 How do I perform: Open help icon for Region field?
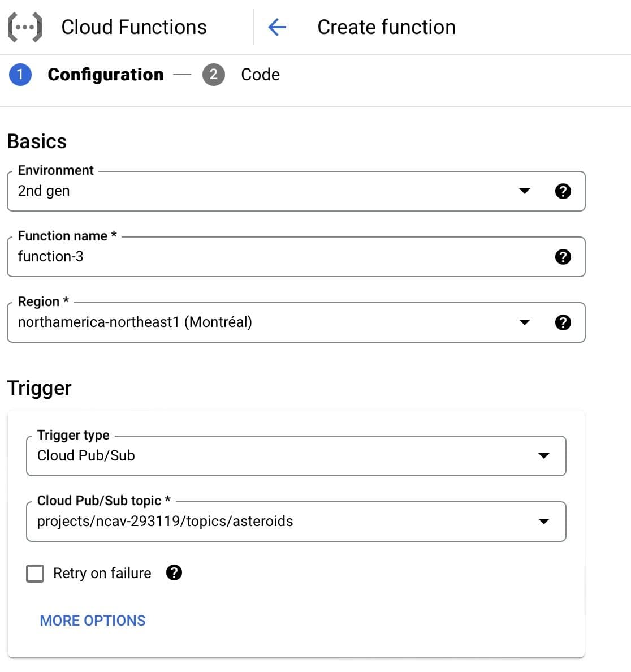(563, 322)
